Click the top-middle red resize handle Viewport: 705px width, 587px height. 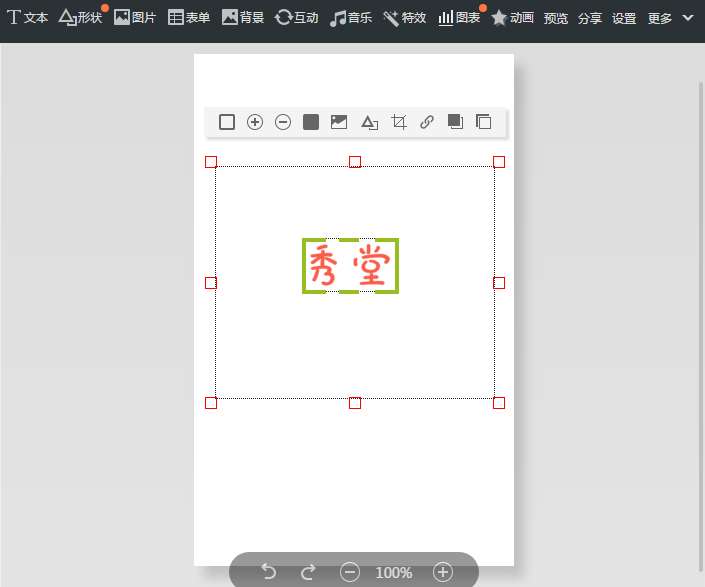coord(355,162)
